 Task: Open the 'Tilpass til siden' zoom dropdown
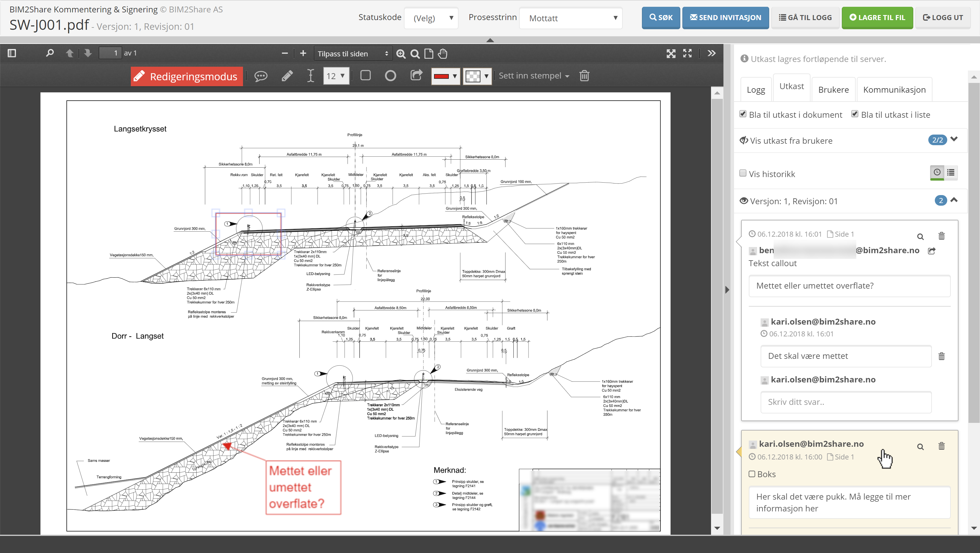point(353,54)
